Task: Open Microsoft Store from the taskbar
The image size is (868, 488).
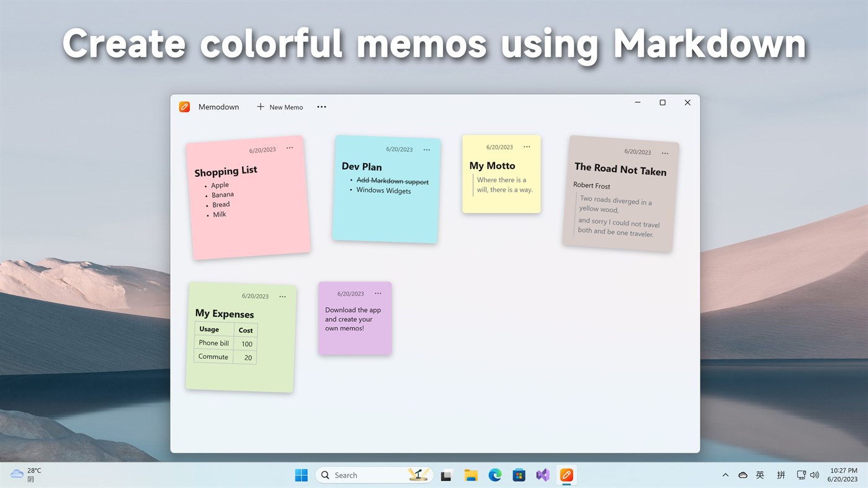Action: (519, 474)
